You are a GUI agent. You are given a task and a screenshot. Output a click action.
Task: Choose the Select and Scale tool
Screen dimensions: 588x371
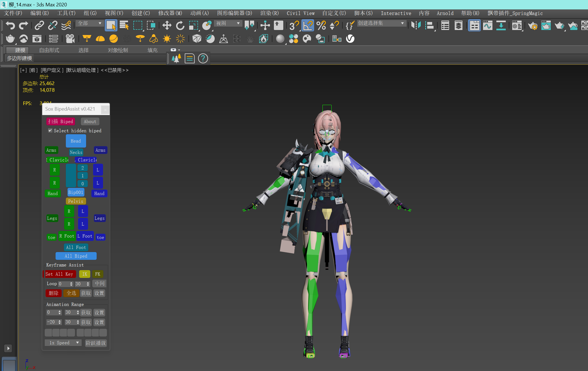coord(193,26)
